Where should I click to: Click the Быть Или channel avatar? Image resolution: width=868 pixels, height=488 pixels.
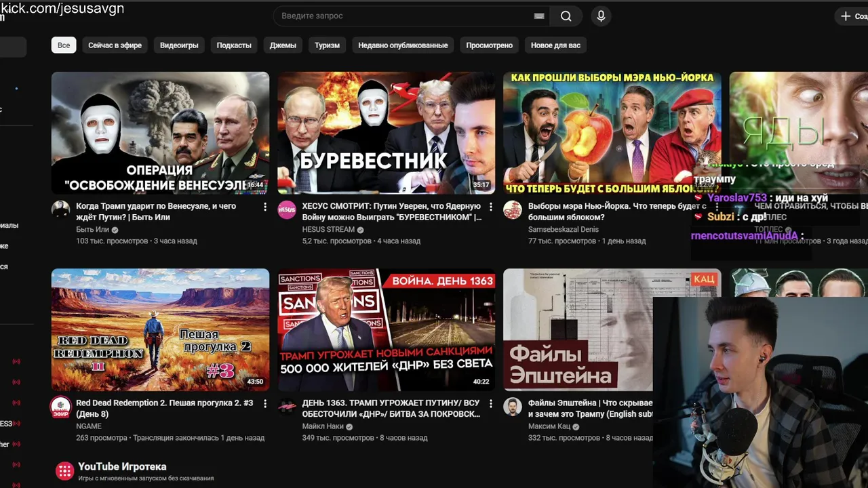click(61, 209)
